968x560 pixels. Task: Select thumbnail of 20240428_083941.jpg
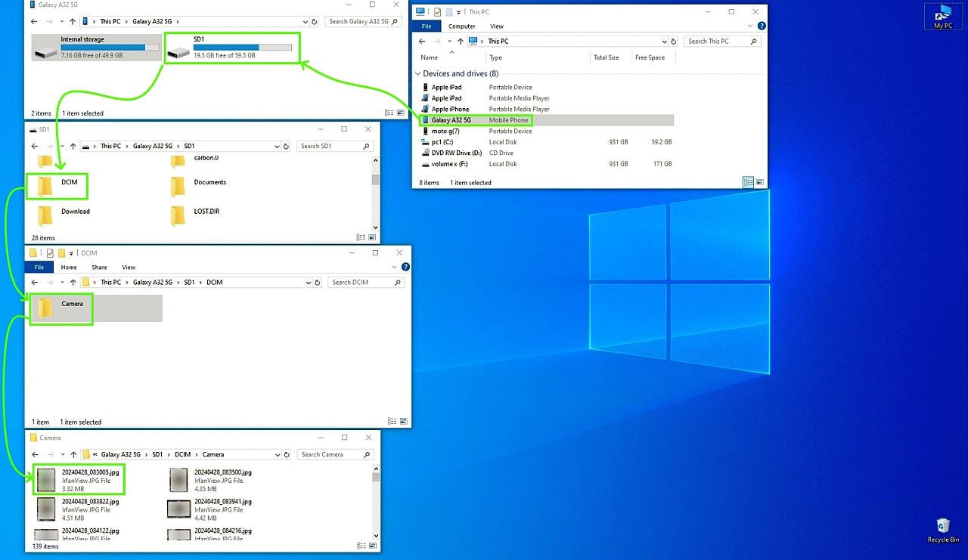pos(178,509)
